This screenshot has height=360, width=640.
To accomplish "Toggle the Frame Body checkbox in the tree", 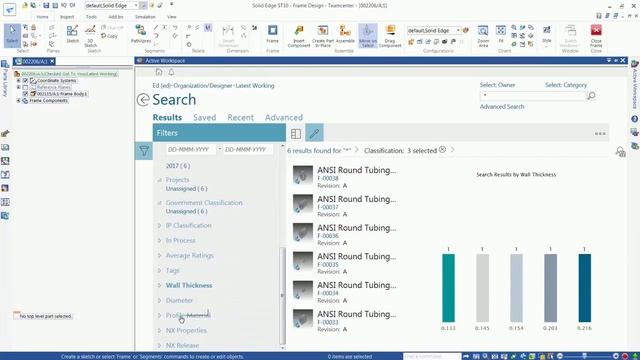I will [25, 93].
